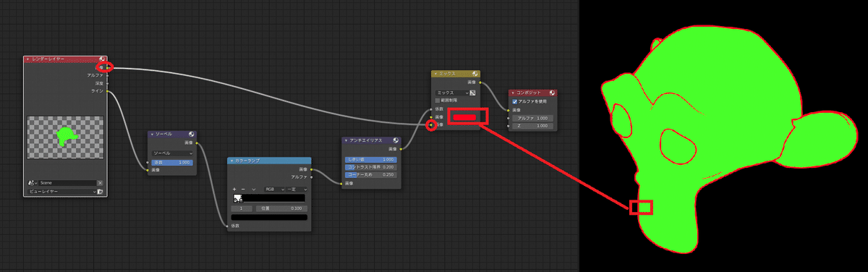
Task: Collapse the ソーベル node
Action: coord(152,134)
